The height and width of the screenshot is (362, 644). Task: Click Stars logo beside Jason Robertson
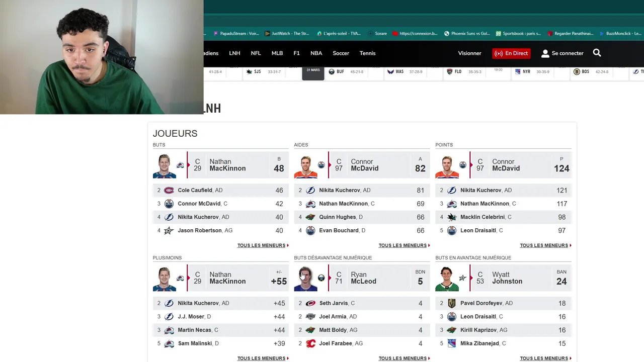pyautogui.click(x=169, y=231)
